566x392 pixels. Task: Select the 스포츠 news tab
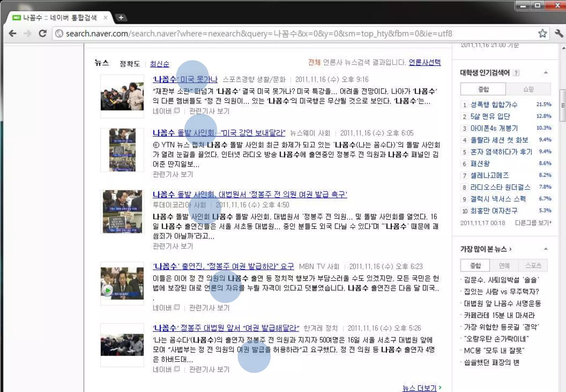tap(533, 266)
